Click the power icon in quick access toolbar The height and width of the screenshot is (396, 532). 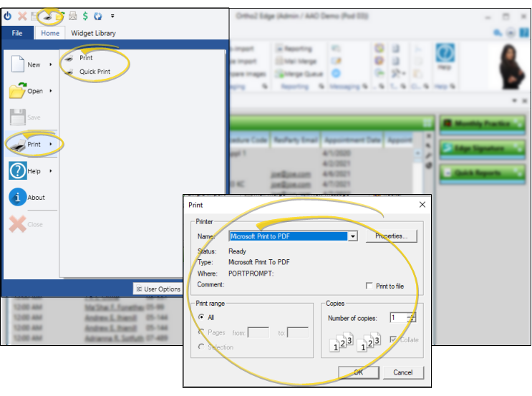pyautogui.click(x=8, y=15)
